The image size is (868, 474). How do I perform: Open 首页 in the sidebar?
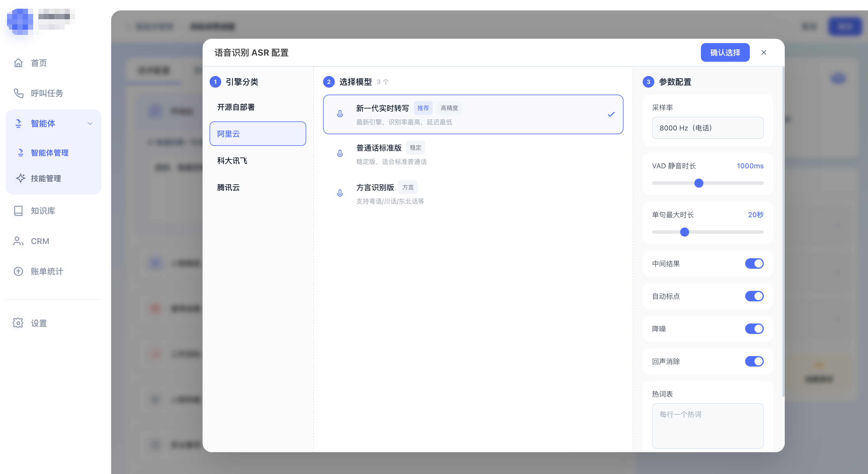tap(53, 63)
